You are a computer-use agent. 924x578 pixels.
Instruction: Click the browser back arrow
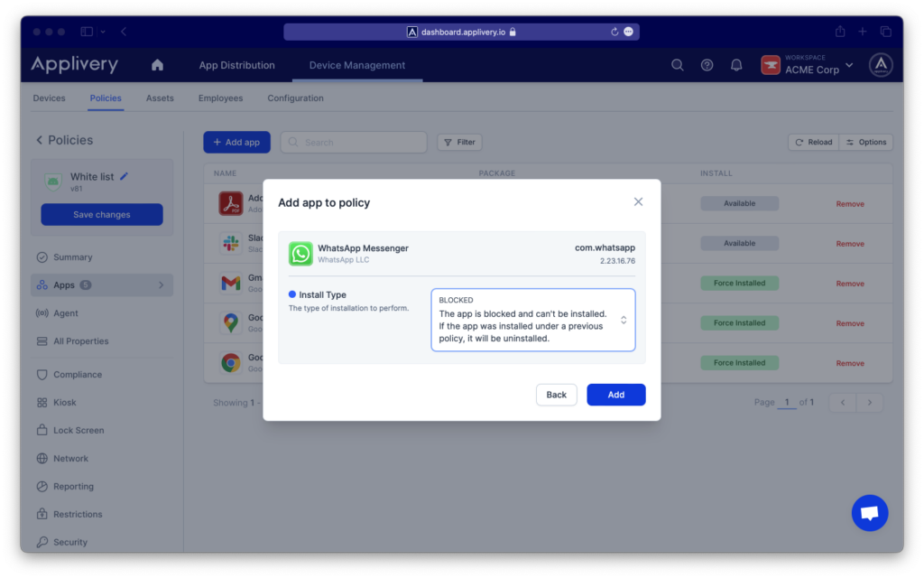[124, 32]
